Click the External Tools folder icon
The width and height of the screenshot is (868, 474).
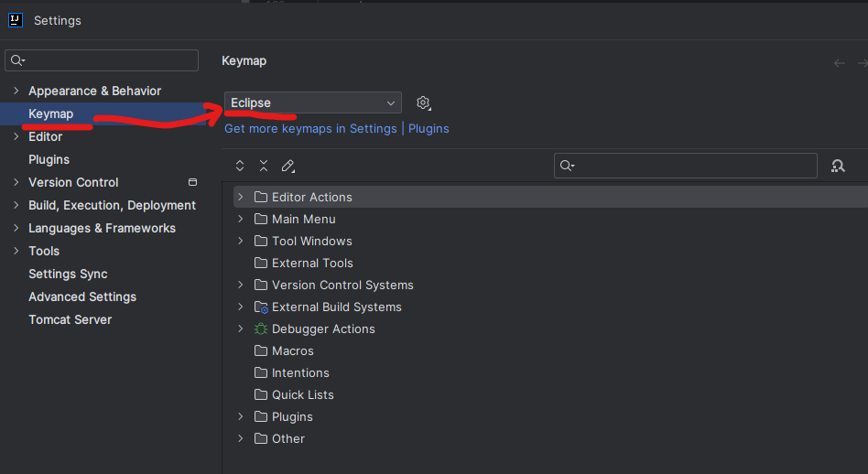pyautogui.click(x=261, y=263)
